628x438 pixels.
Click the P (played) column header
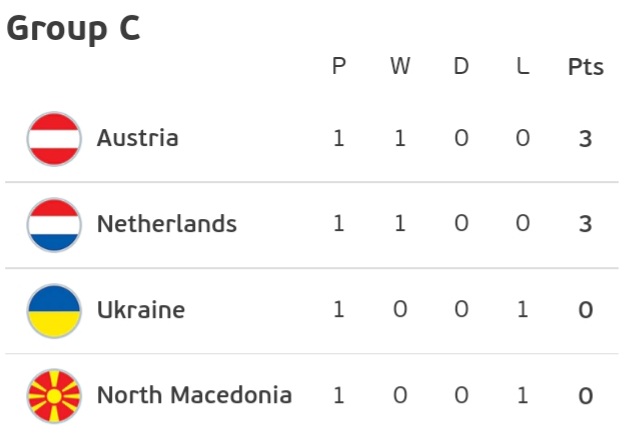pos(339,67)
